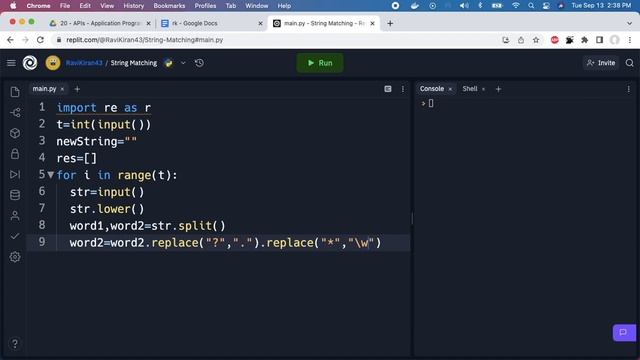Open the Unit tests checkmark sidebar icon
640x360 pixels.
(x=15, y=236)
